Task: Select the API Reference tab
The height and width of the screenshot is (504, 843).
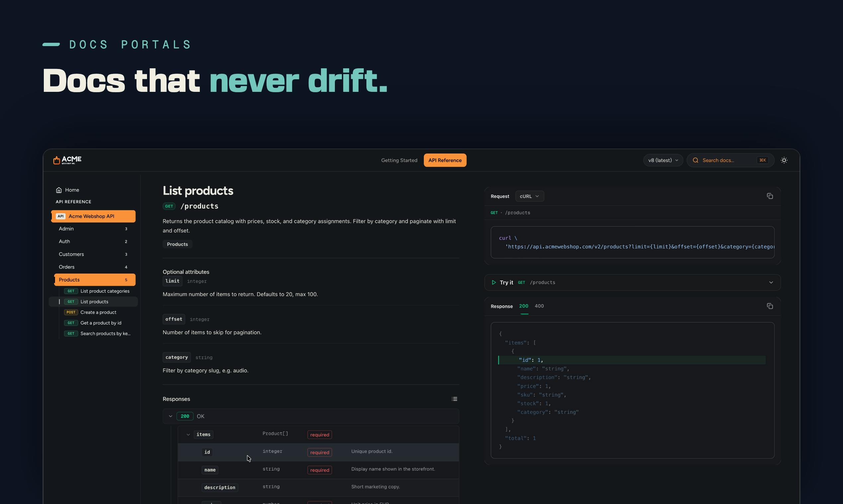Action: [445, 160]
